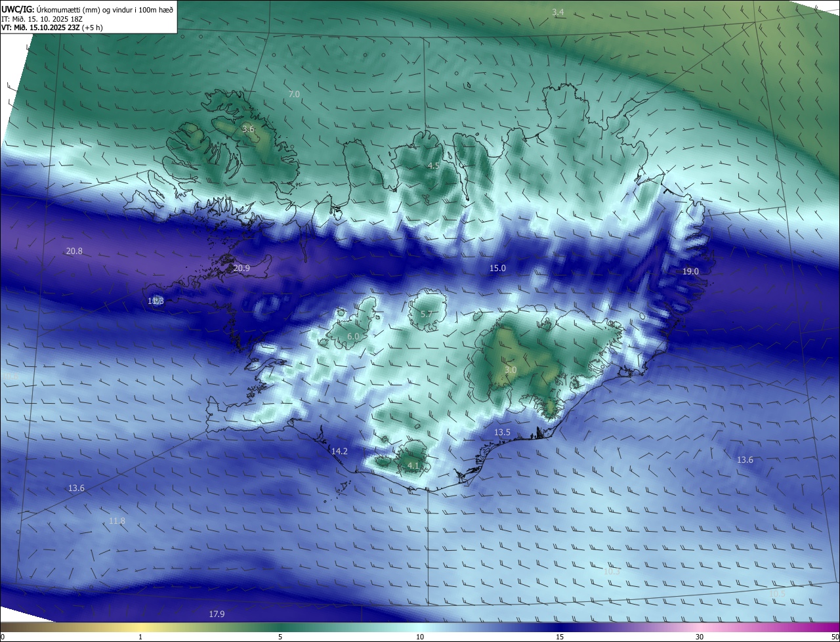Click the colorbar tick label 10
The width and height of the screenshot is (840, 642).
pyautogui.click(x=420, y=637)
